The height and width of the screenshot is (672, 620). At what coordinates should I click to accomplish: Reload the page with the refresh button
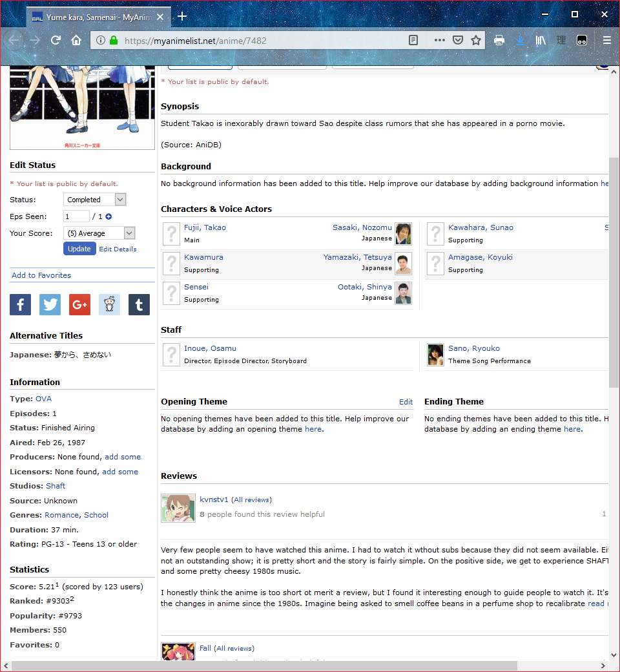(56, 40)
